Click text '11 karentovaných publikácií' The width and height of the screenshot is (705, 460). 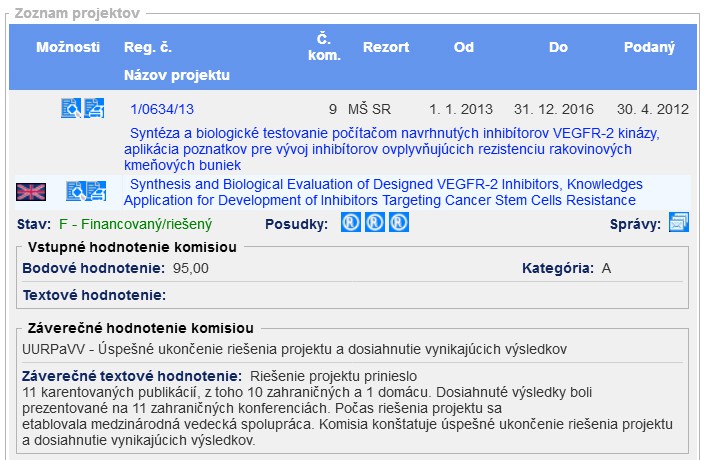click(109, 393)
